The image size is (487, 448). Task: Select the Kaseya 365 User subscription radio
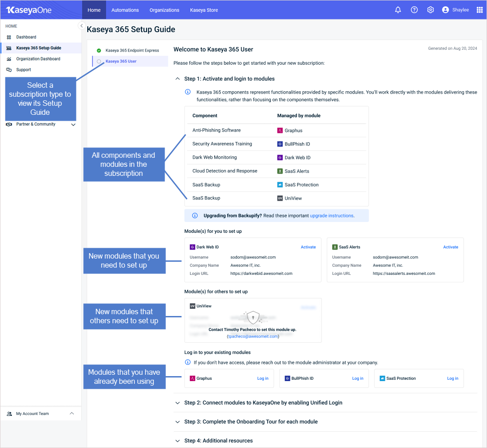(99, 61)
